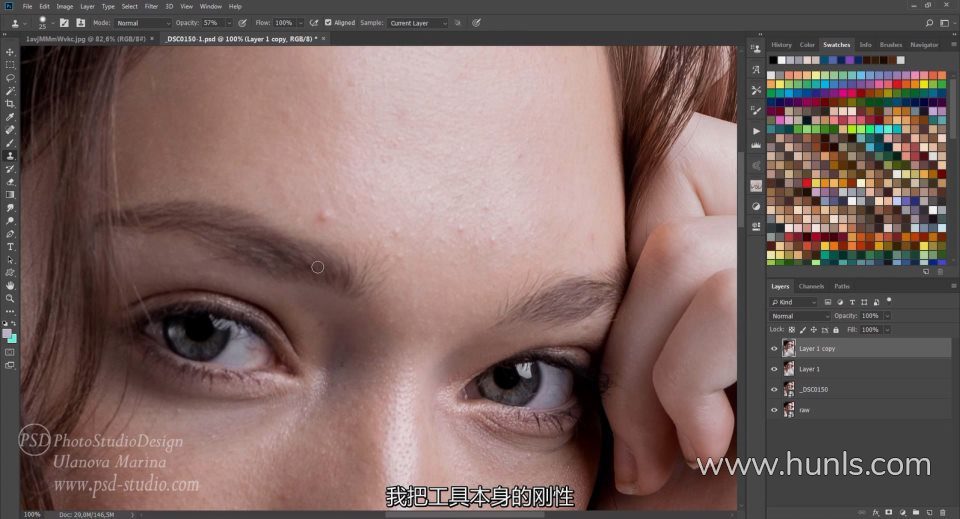Open the Image menu

(65, 6)
